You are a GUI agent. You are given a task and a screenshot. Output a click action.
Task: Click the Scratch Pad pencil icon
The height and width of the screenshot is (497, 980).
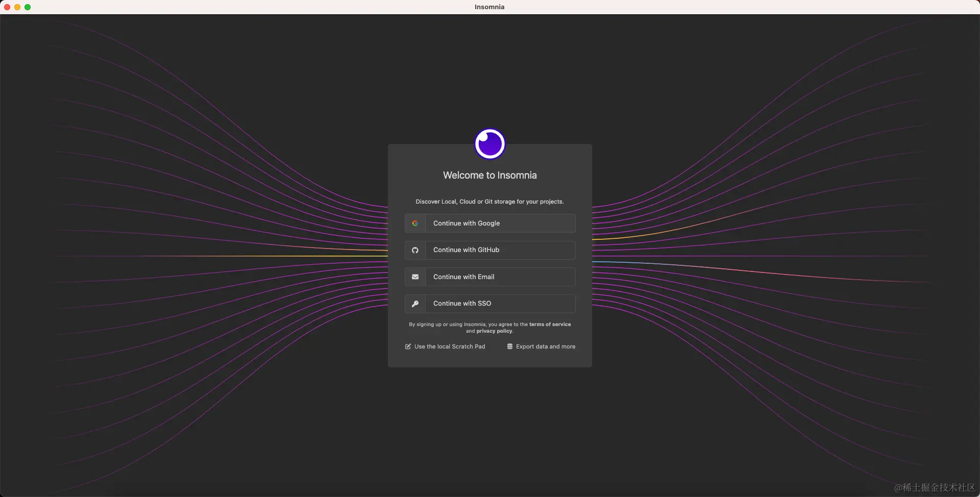click(x=408, y=346)
